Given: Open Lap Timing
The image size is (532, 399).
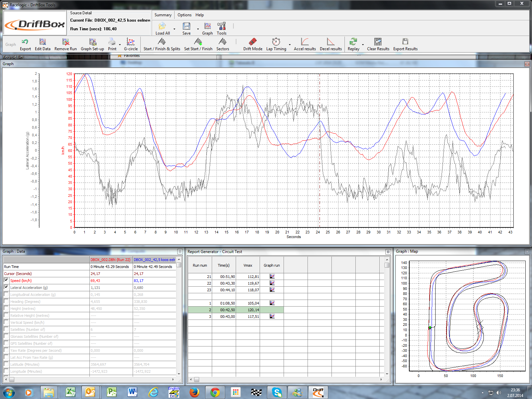Looking at the screenshot, I should click(x=276, y=45).
